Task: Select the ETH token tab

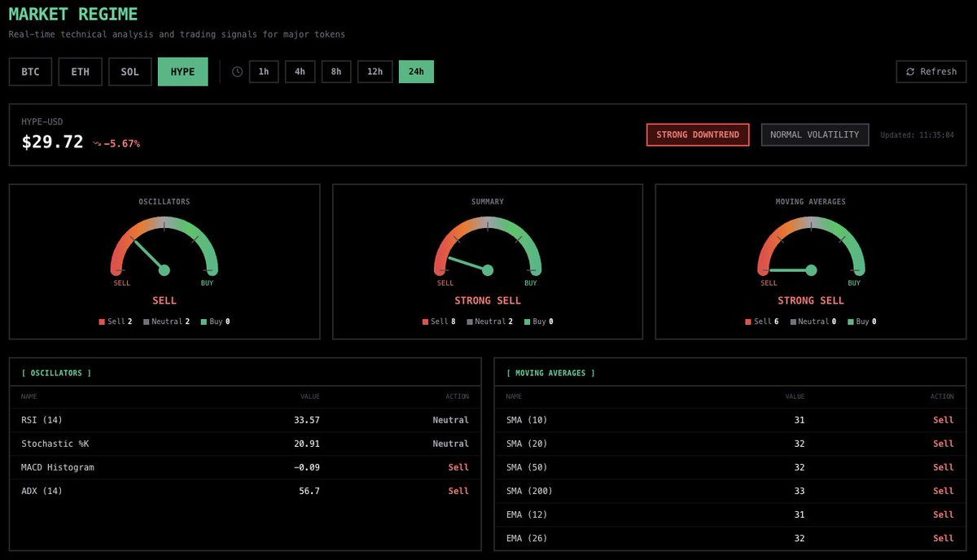Action: pos(80,72)
